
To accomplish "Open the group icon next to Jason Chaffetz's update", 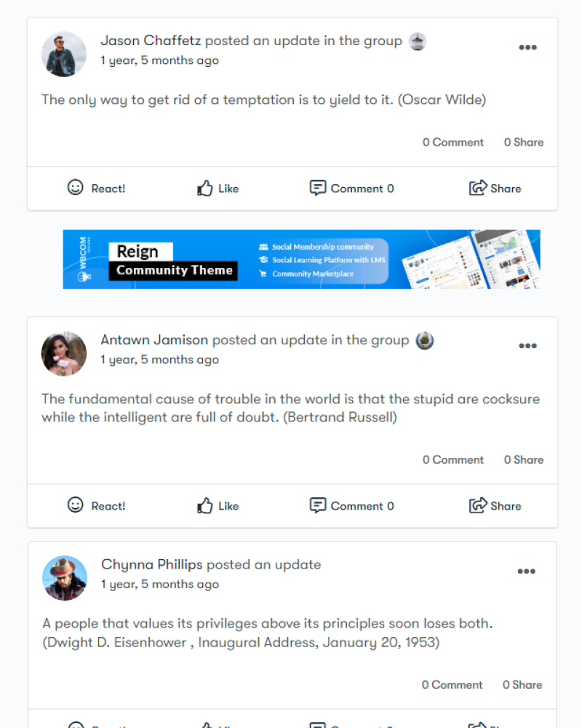I will (418, 41).
